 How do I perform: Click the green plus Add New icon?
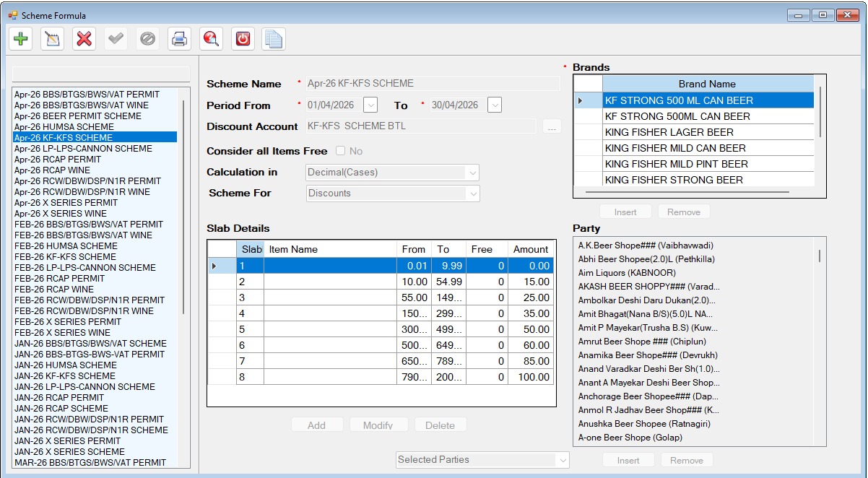[21, 39]
